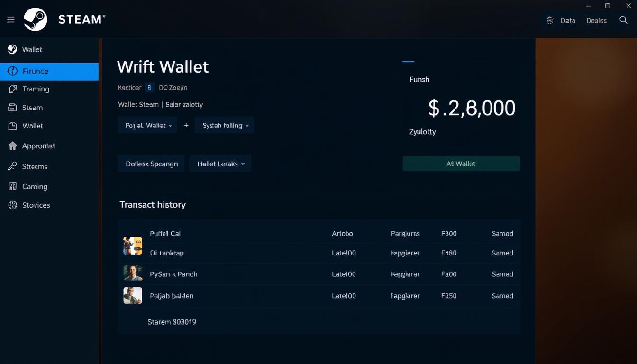This screenshot has height=364, width=637.
Task: Click the Caming sidebar icon
Action: (x=34, y=186)
